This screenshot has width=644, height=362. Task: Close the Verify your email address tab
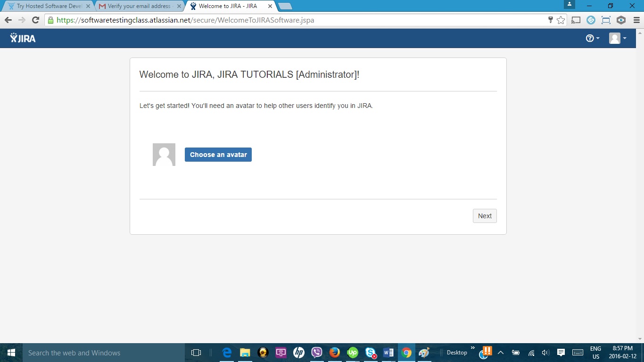pyautogui.click(x=179, y=6)
